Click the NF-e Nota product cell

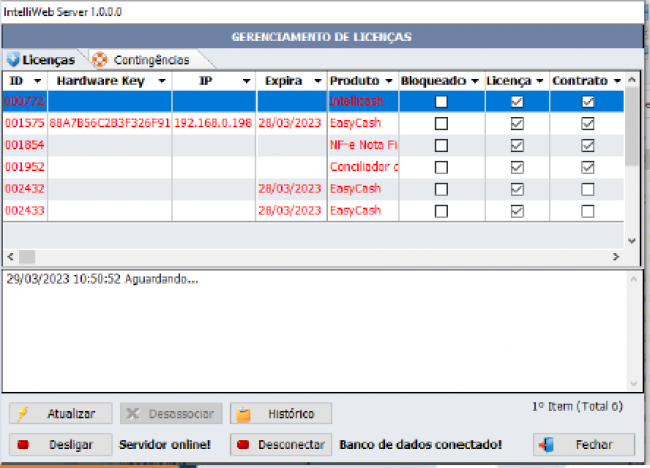363,145
